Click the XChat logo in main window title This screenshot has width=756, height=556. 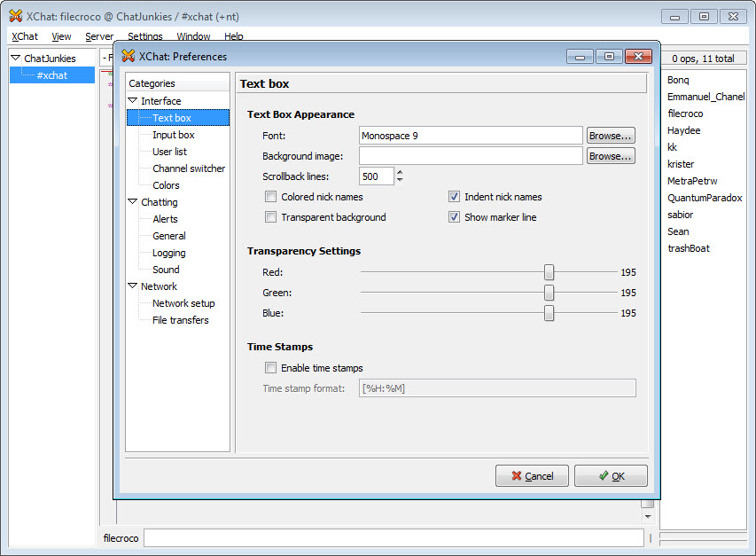point(15,16)
